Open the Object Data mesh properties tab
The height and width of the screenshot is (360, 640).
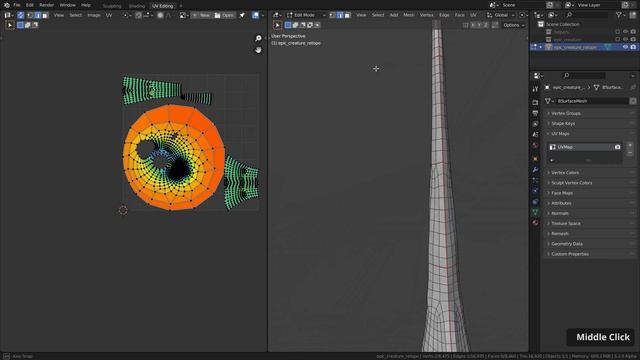[x=535, y=212]
